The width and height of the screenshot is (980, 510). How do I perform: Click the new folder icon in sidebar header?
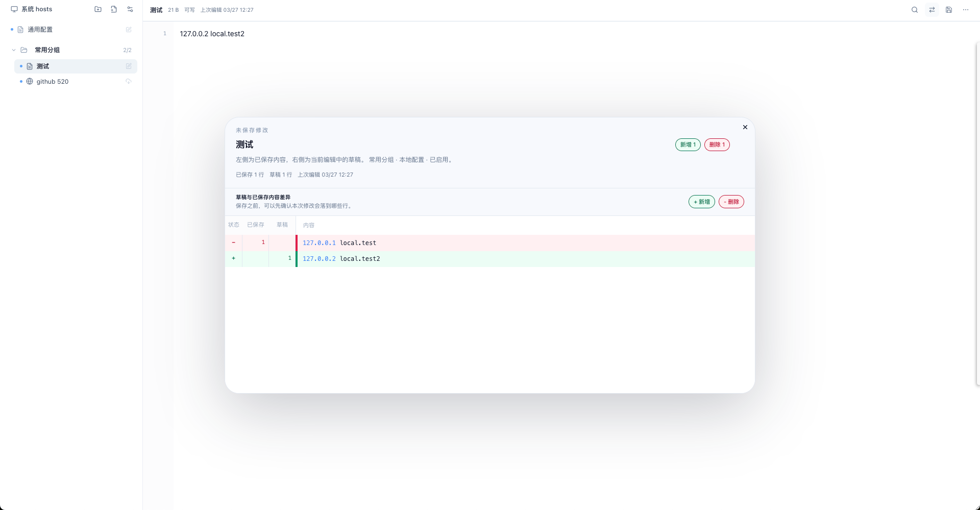pyautogui.click(x=98, y=9)
